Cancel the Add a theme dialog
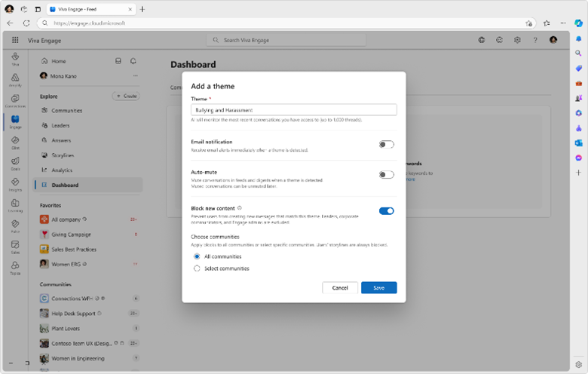The height and width of the screenshot is (374, 588). point(340,288)
